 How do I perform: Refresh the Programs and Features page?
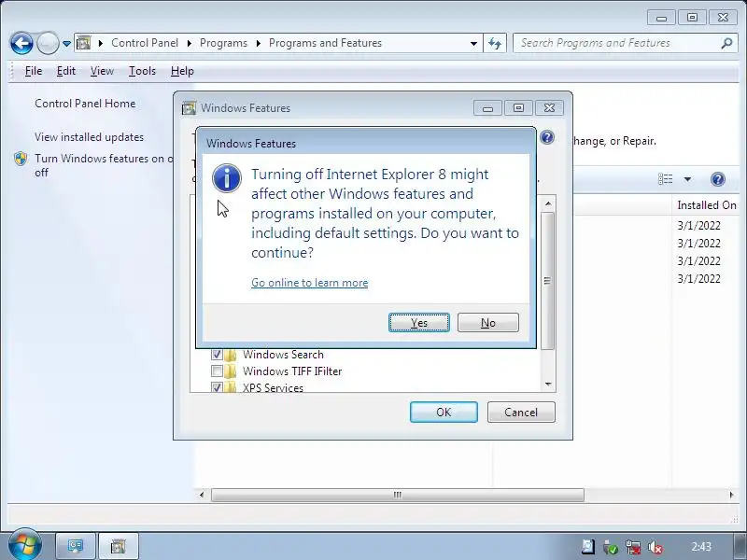495,43
